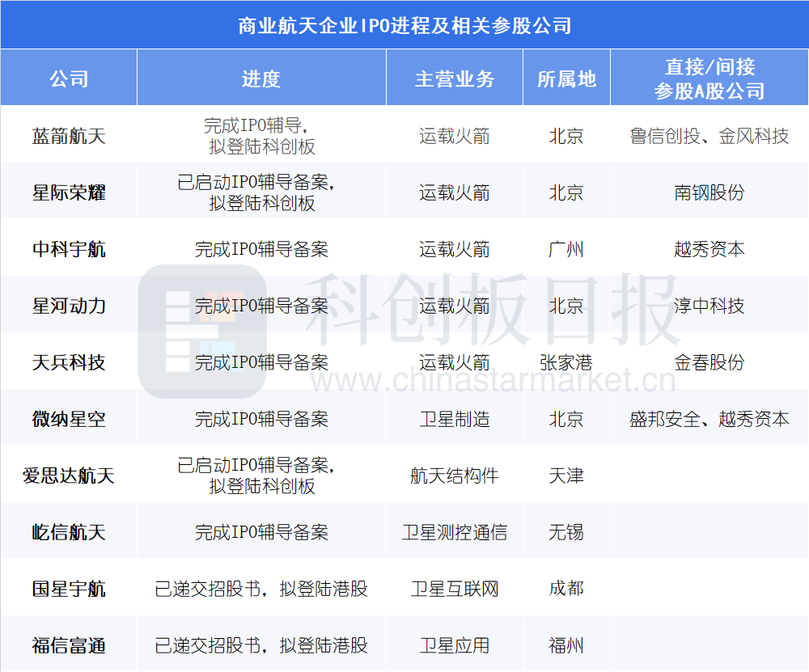
Task: Click the 主营业务 column header
Action: [x=455, y=78]
